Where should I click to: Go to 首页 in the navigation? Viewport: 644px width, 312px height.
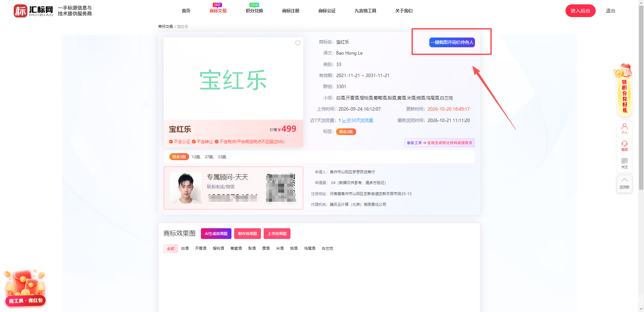[186, 11]
